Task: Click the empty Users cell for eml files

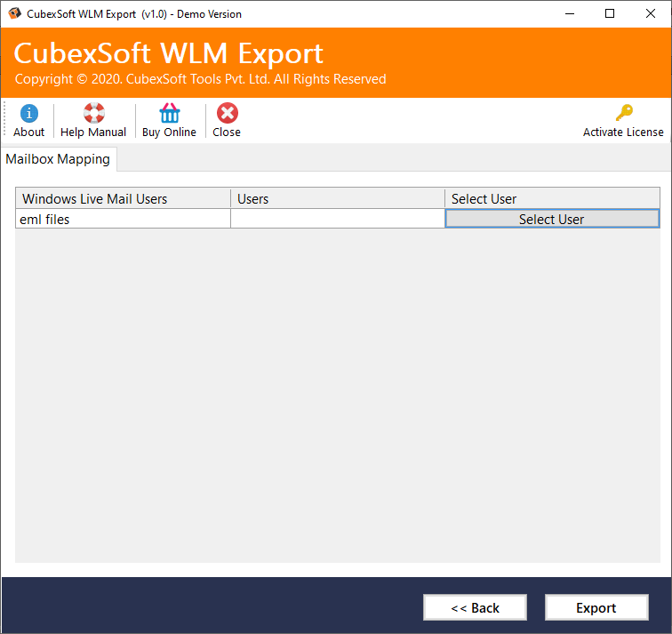Action: click(337, 219)
